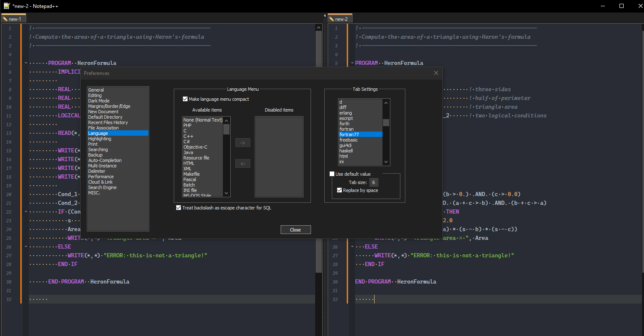Click the right arrow move button in Language Menu
The width and height of the screenshot is (644, 336).
(243, 143)
